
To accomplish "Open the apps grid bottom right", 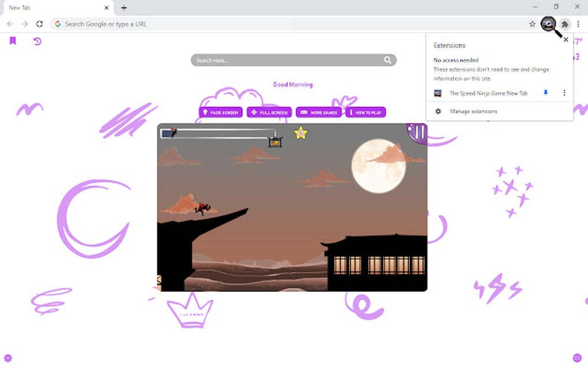I will point(576,358).
